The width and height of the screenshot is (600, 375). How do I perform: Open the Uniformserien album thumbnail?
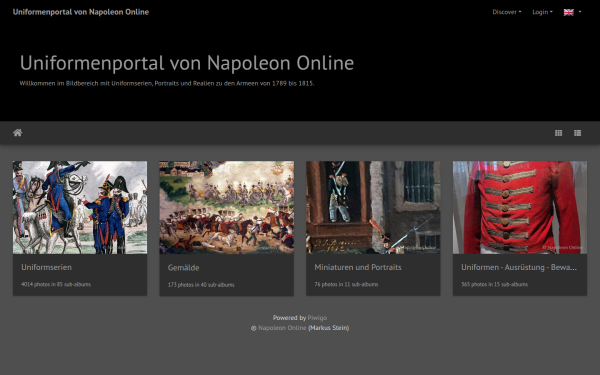(80, 207)
